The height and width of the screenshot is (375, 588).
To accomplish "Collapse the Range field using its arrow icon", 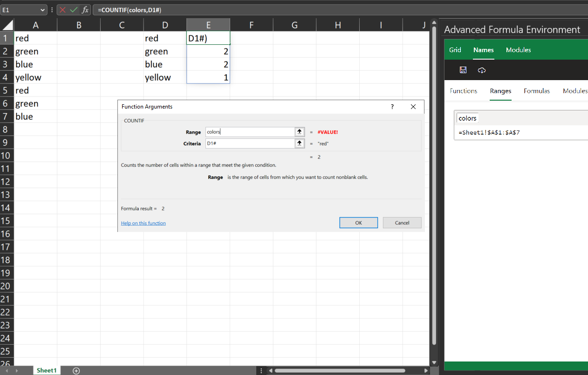I will pyautogui.click(x=299, y=132).
